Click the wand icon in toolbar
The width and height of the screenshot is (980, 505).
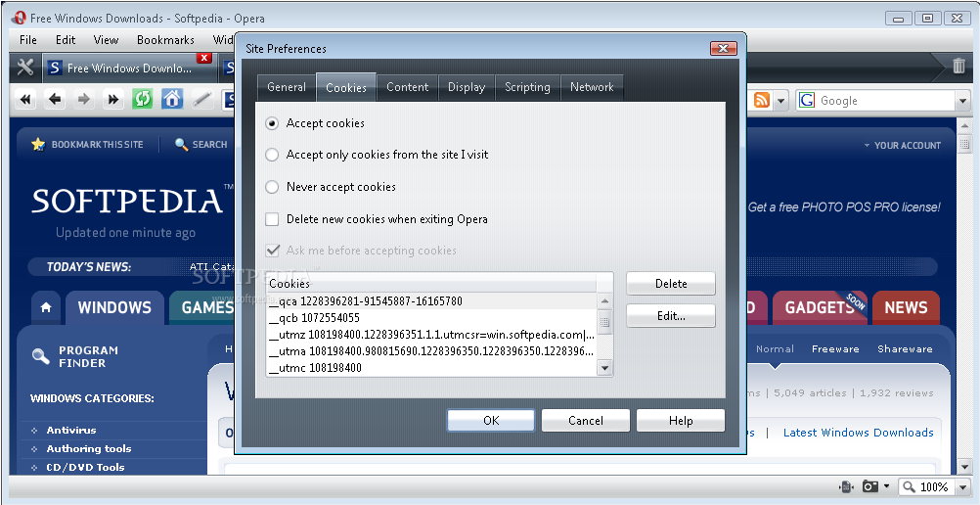pos(201,99)
